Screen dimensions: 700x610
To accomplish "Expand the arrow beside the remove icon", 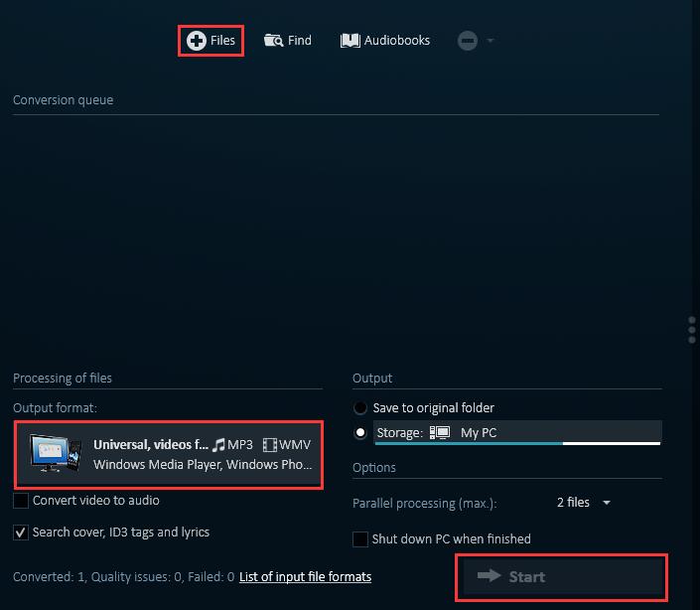I will coord(490,41).
